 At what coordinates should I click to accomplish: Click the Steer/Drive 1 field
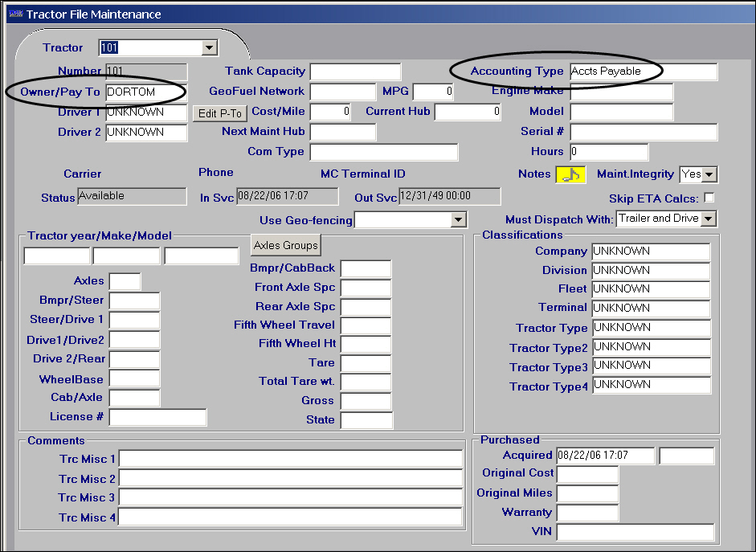pos(134,320)
